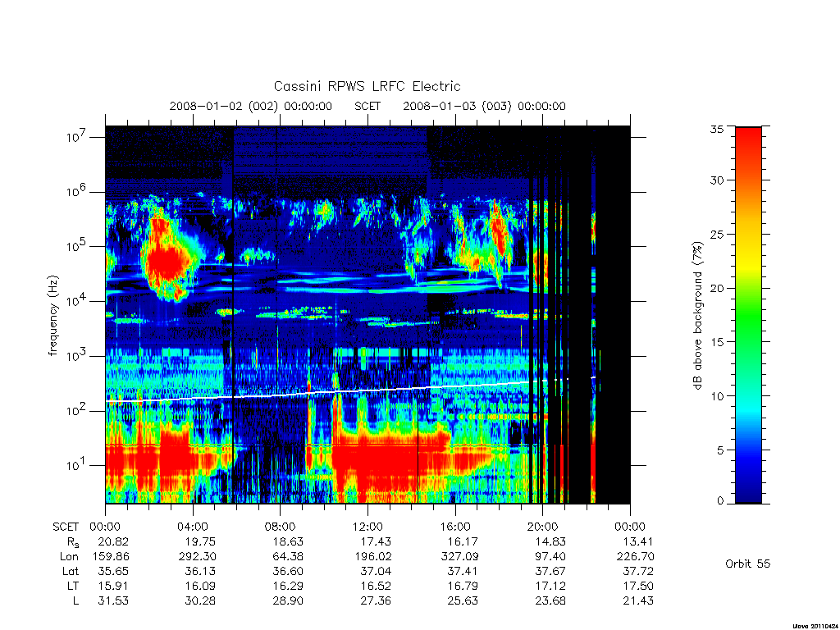
Task: Click the SCET '08:00' time tick label
Action: tap(281, 527)
